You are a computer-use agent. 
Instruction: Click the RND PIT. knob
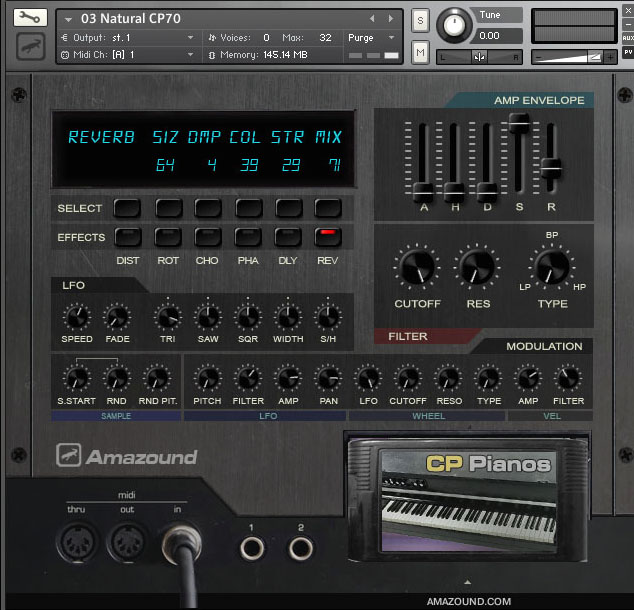click(x=157, y=378)
